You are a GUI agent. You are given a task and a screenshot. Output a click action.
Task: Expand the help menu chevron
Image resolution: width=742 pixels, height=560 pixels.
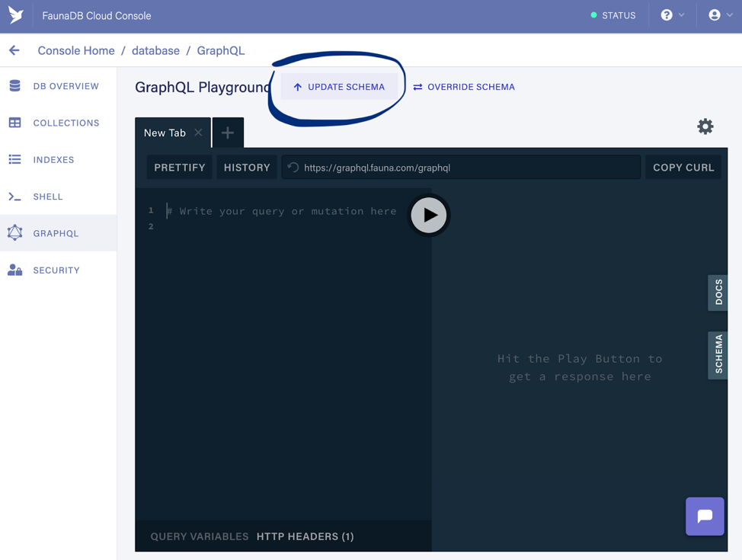681,15
